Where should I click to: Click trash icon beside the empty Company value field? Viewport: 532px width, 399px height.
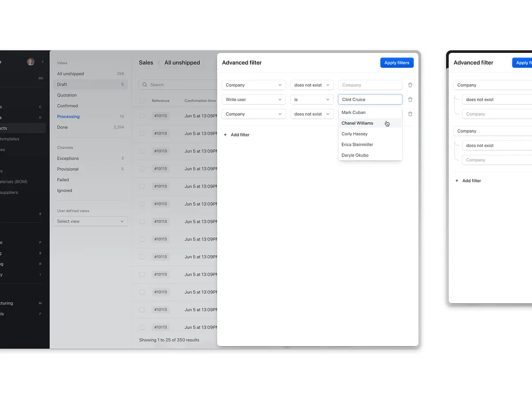[x=410, y=85]
